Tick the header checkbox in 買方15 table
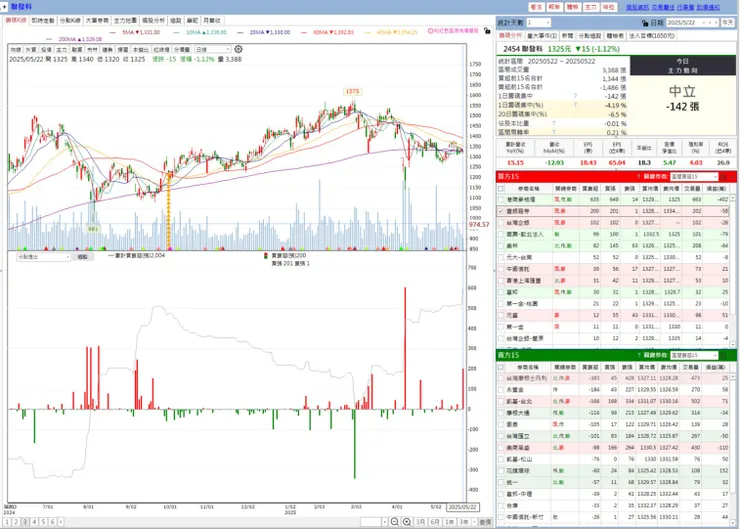Viewport: 740px width, 529px height. 501,188
